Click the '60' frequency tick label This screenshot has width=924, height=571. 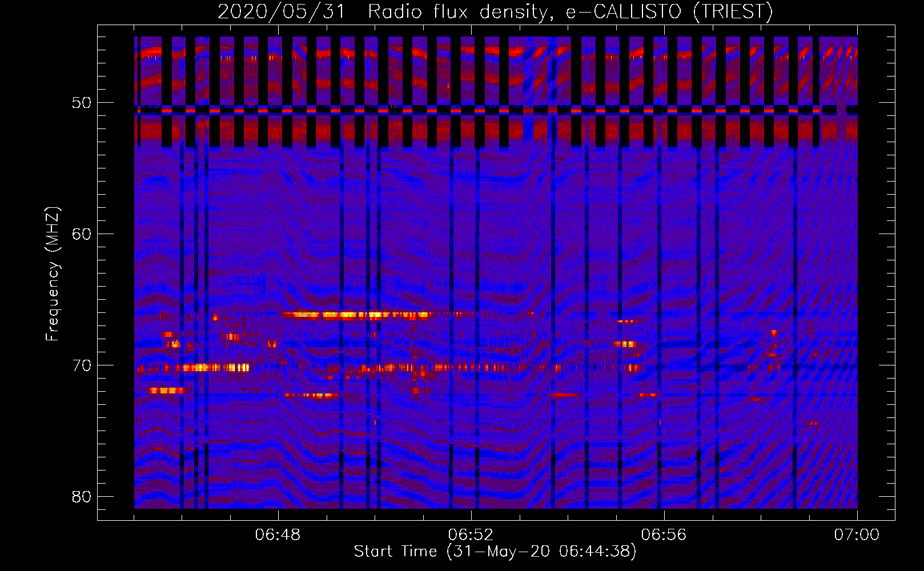coord(82,234)
